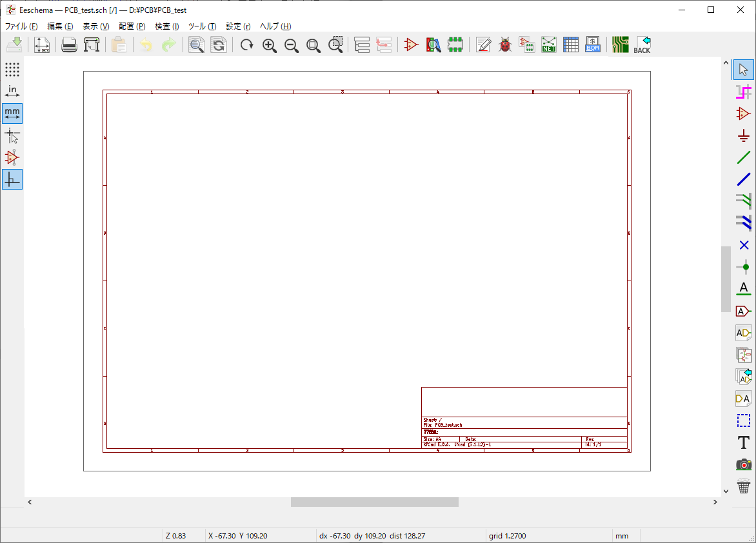Image resolution: width=756 pixels, height=543 pixels.
Task: Launch Pcbnew board editor icon
Action: click(x=621, y=44)
